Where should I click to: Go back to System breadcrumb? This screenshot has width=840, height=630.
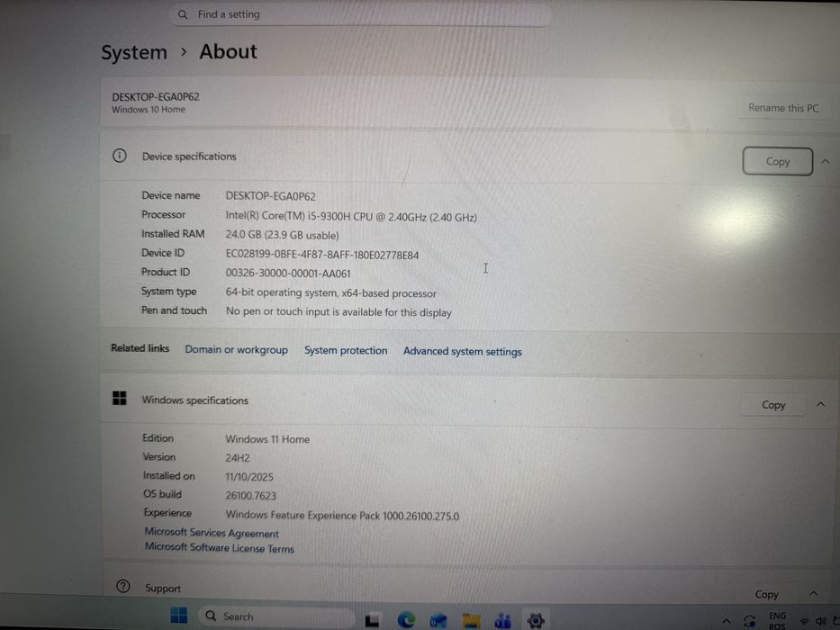click(134, 52)
